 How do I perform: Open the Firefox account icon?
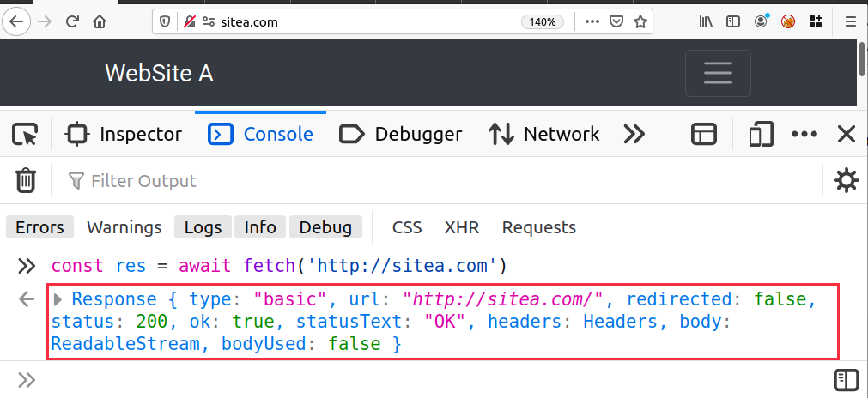[x=762, y=21]
